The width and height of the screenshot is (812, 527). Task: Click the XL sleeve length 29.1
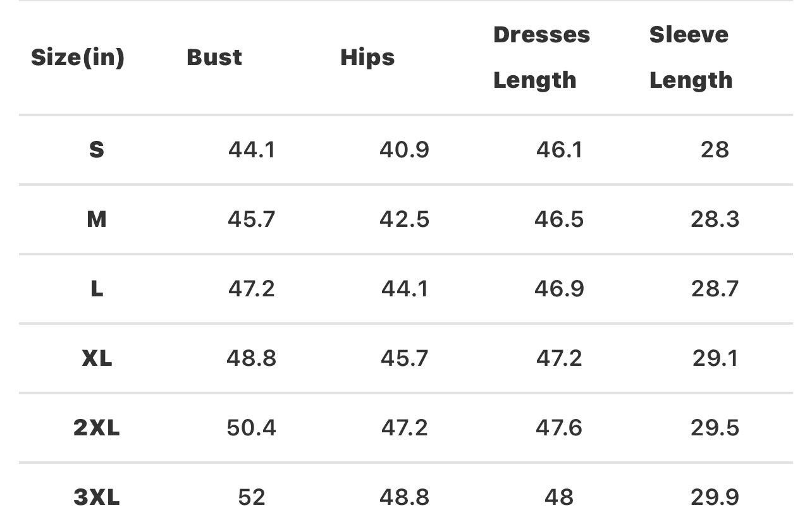click(715, 358)
